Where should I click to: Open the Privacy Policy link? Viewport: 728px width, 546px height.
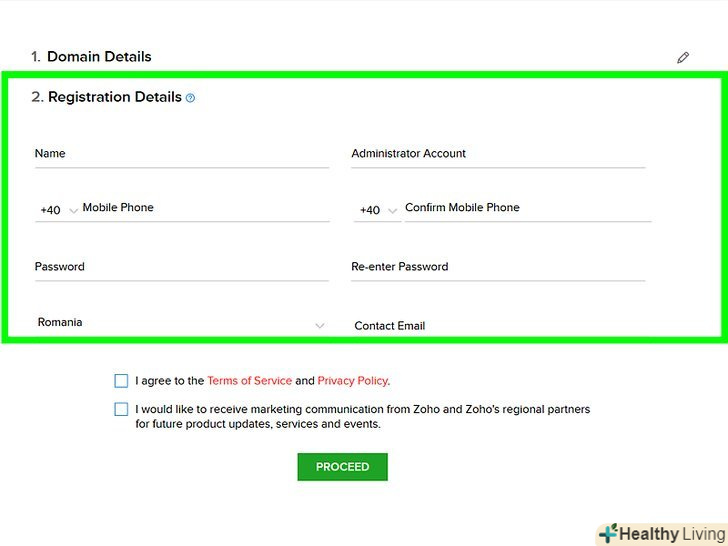pos(352,381)
